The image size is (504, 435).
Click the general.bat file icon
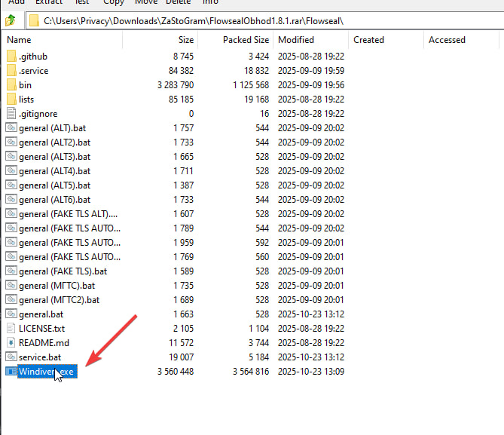pos(11,314)
